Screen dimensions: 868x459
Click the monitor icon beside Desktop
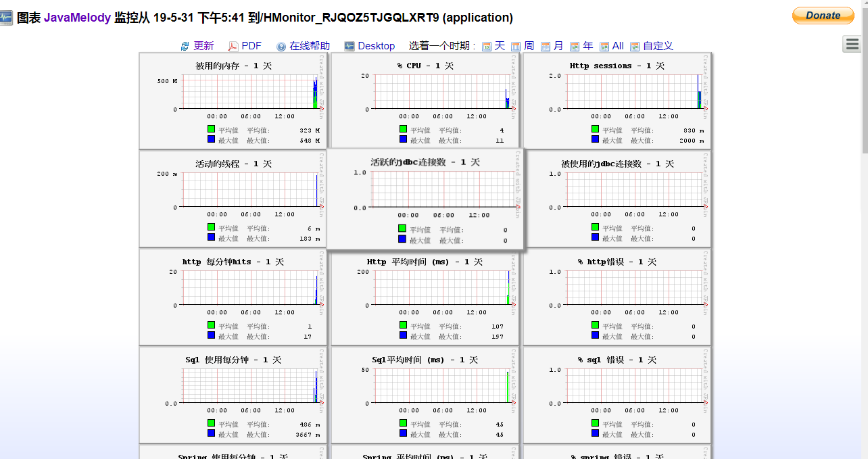click(349, 46)
